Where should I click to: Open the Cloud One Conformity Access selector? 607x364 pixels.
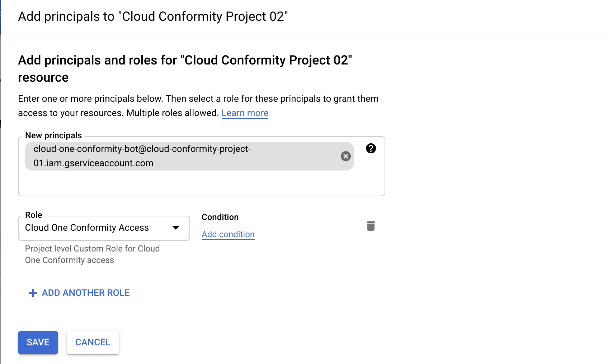[87, 228]
